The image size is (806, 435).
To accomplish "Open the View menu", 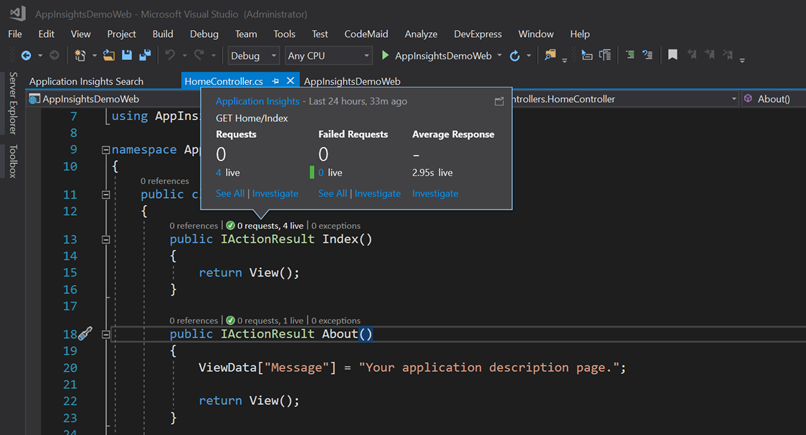I will [x=81, y=34].
